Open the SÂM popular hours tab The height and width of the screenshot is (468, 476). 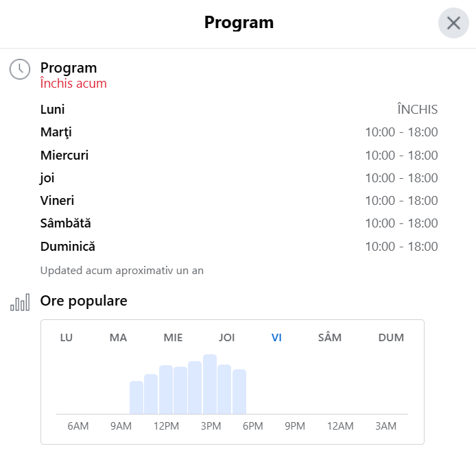[330, 337]
